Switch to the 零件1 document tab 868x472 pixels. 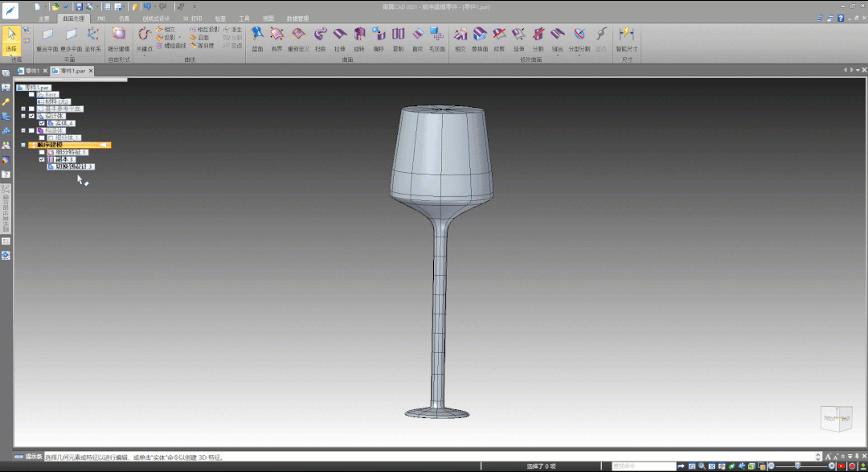[29, 71]
